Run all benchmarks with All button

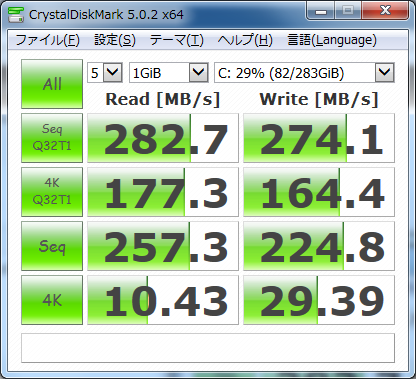(x=52, y=84)
